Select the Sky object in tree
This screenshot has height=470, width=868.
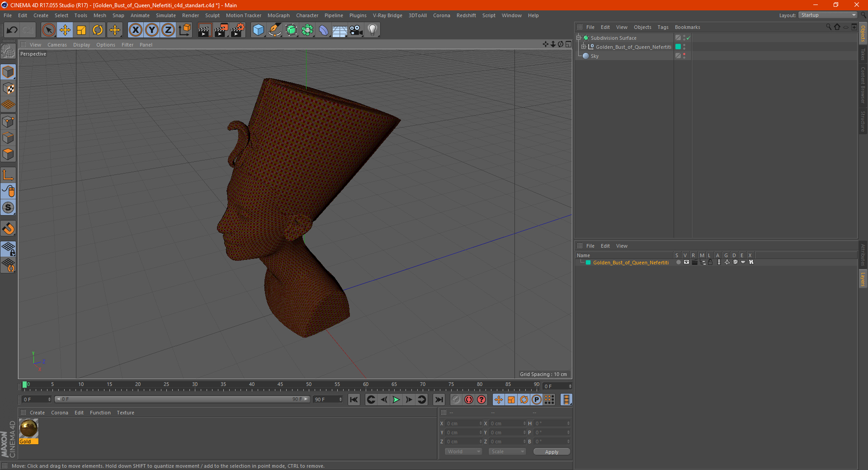594,56
